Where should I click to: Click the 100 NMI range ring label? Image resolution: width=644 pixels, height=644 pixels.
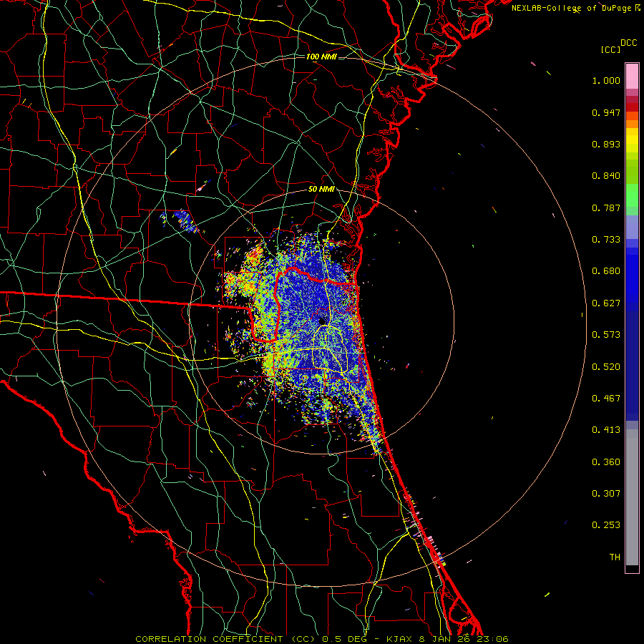321,57
